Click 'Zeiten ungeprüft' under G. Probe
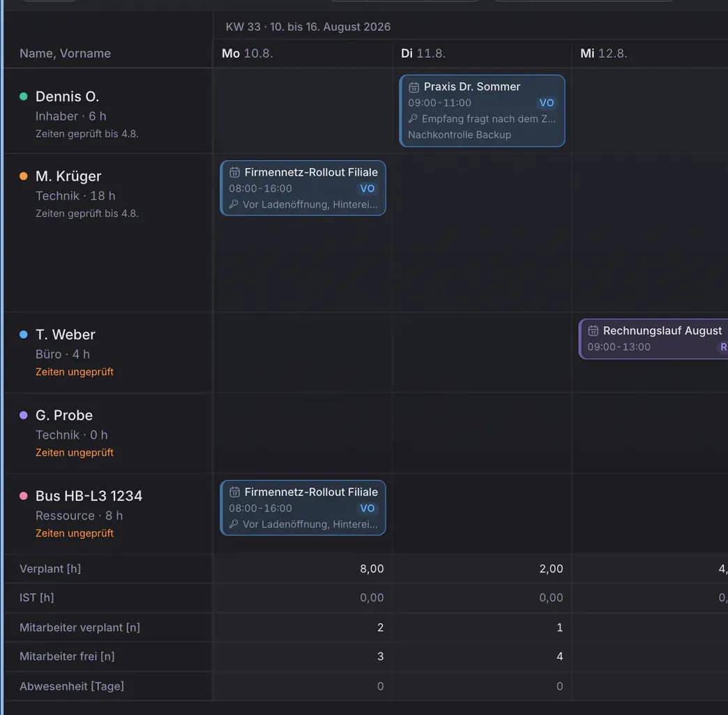Viewport: 728px width, 715px height. click(75, 453)
